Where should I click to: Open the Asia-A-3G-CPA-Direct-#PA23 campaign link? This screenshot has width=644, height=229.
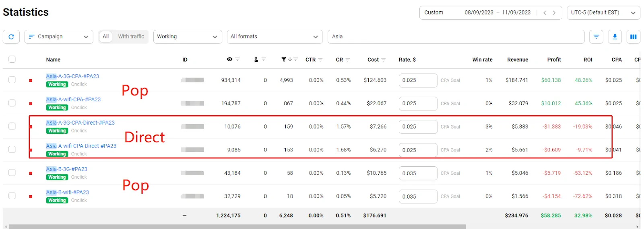click(80, 123)
